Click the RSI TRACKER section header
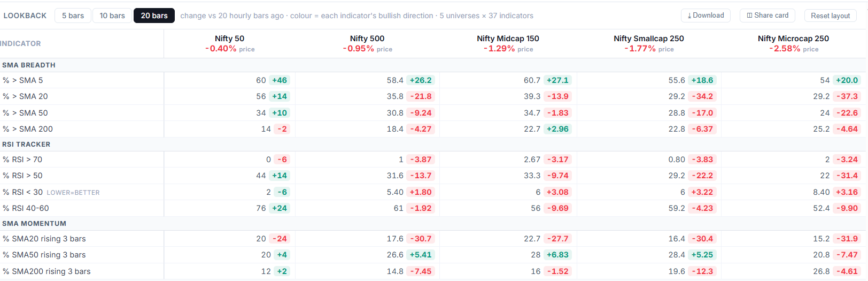This screenshot has height=281, width=868. (x=26, y=144)
